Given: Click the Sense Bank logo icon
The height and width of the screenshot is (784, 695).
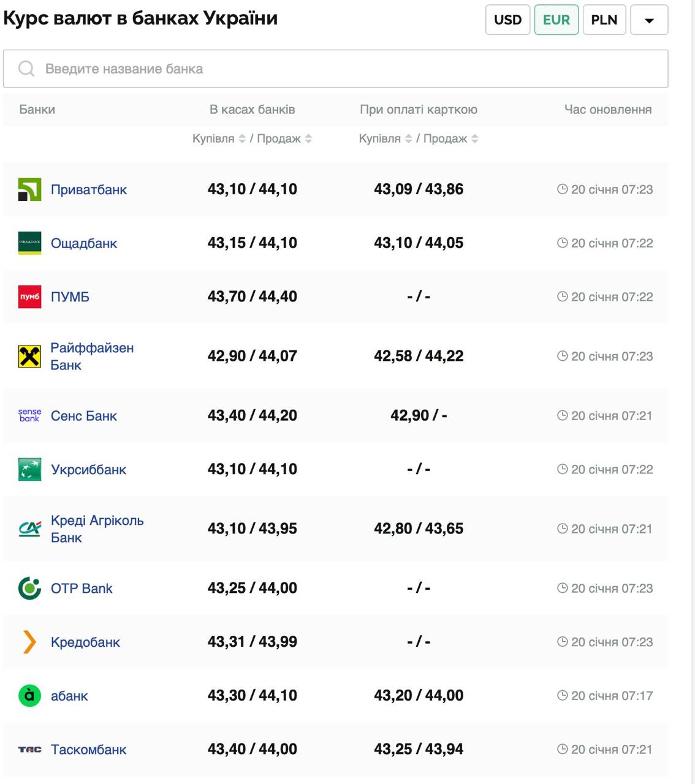Looking at the screenshot, I should point(29,416).
